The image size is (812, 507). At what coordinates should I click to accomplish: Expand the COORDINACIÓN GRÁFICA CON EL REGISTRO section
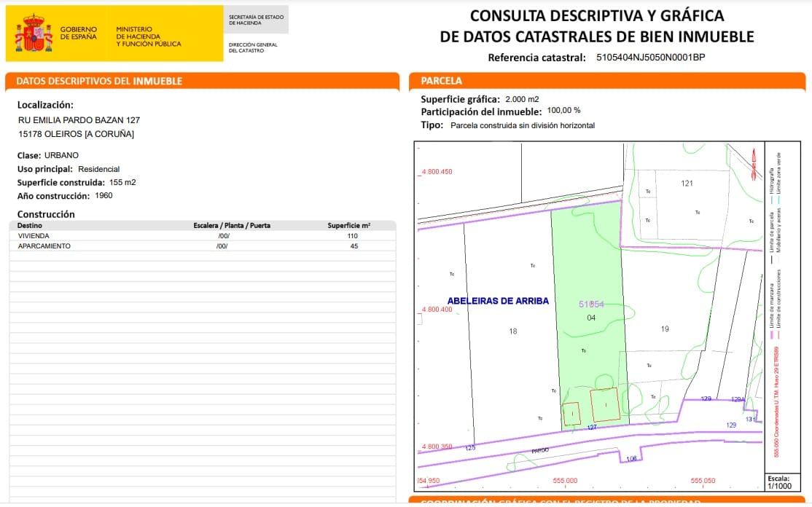(x=609, y=502)
